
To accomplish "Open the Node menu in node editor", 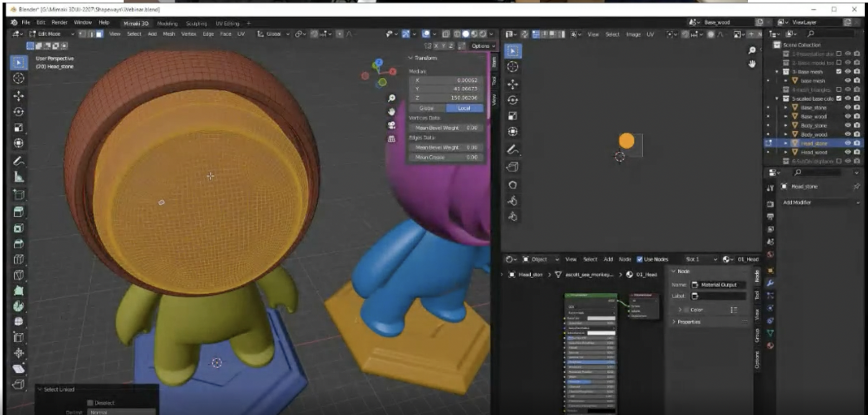I will 625,259.
